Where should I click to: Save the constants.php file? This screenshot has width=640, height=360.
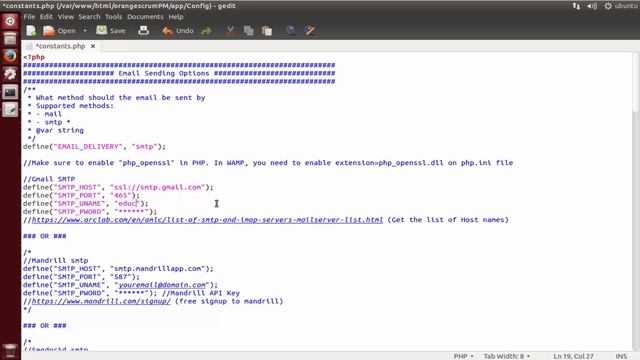click(x=111, y=31)
